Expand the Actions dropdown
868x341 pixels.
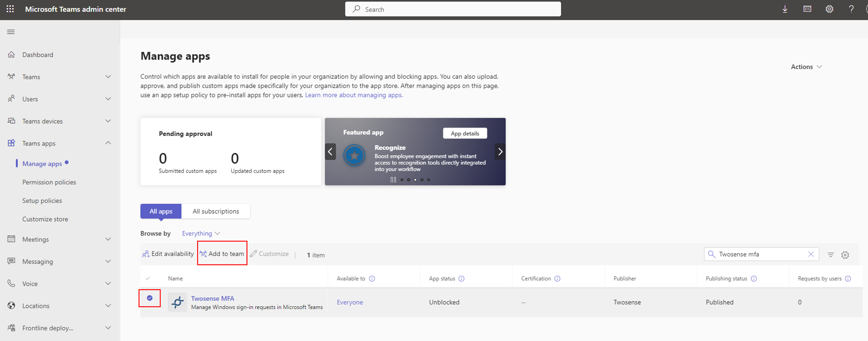806,67
